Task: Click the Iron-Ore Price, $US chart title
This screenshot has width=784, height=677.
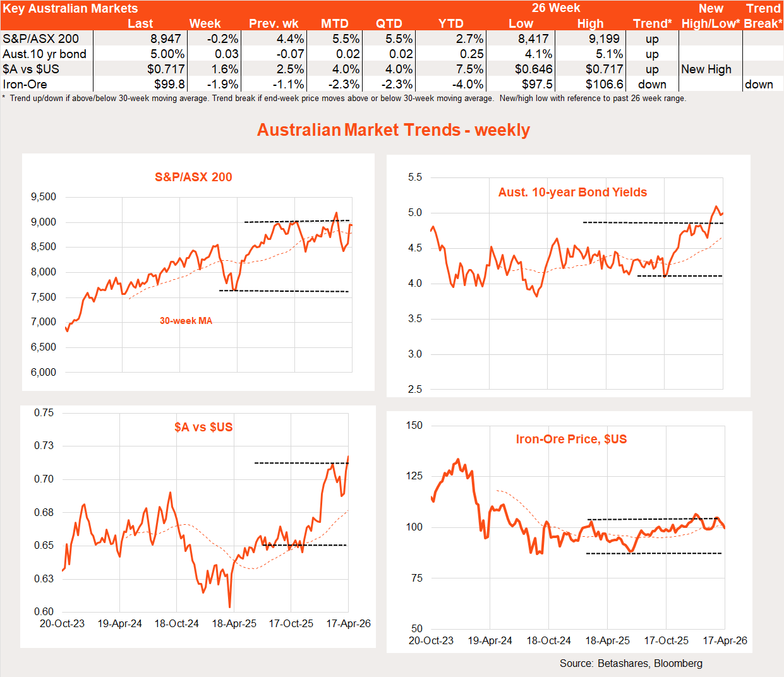Action: coord(571,440)
